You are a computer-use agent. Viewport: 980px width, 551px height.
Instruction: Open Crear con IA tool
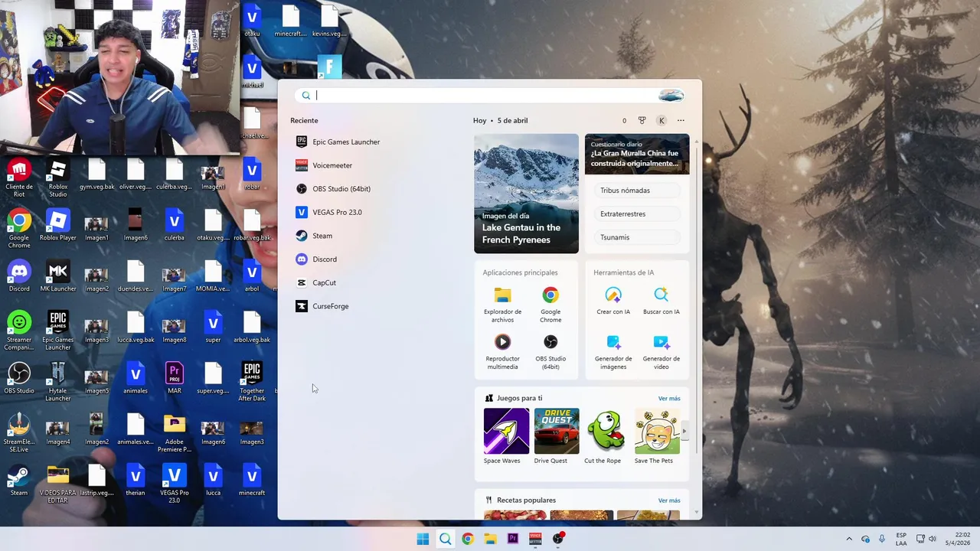613,301
